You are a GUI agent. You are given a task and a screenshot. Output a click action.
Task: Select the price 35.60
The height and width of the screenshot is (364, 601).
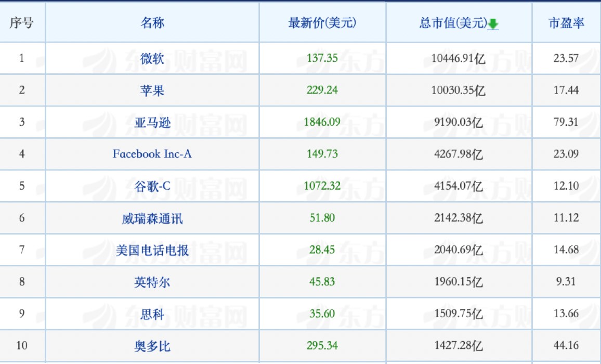[x=322, y=314]
